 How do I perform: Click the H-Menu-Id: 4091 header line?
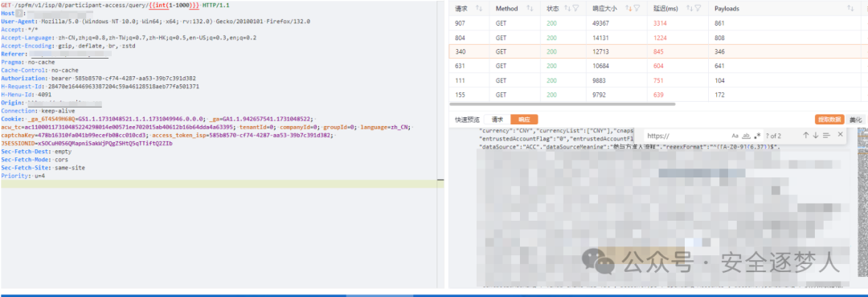26,95
